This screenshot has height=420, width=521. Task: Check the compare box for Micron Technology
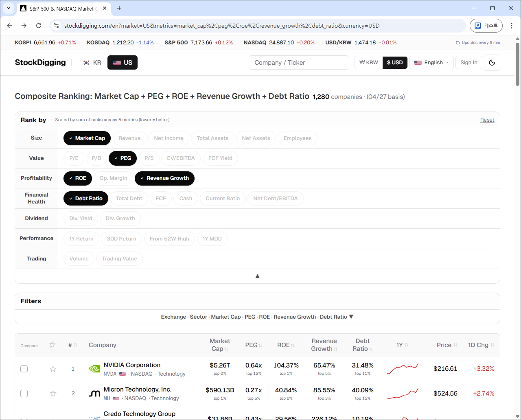pyautogui.click(x=24, y=394)
